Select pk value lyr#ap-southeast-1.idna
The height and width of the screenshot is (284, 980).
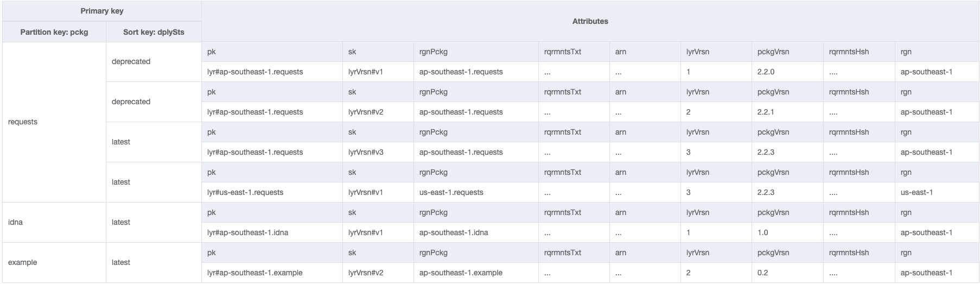(x=247, y=232)
